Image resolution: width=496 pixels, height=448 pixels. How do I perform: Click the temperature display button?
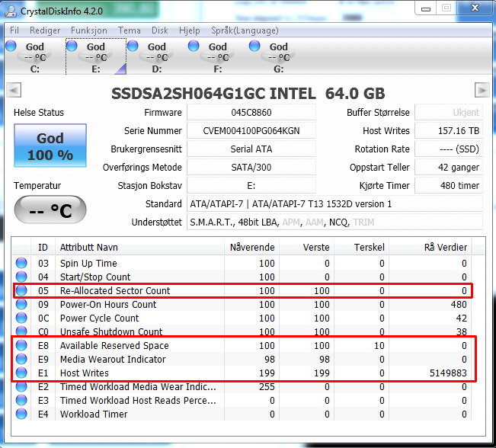pos(50,210)
